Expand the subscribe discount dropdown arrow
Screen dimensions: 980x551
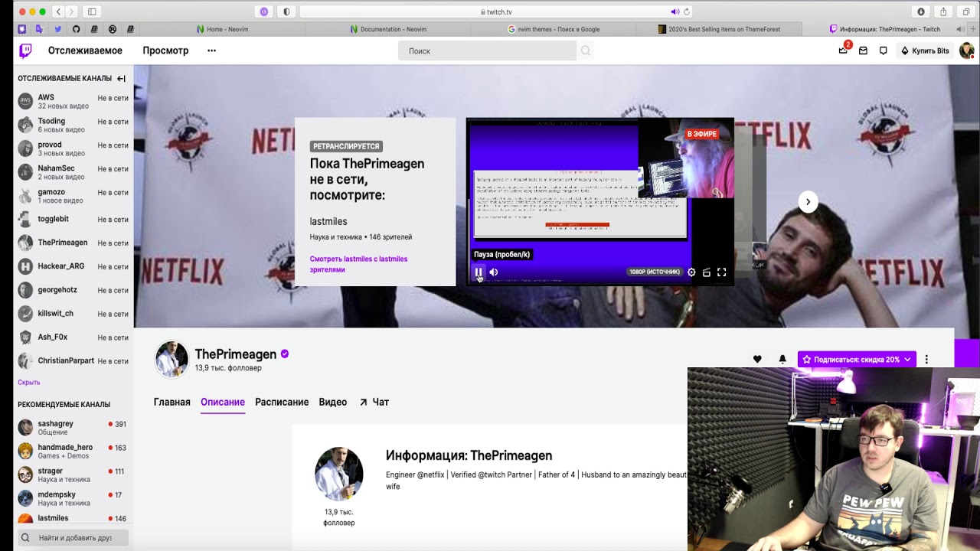907,360
